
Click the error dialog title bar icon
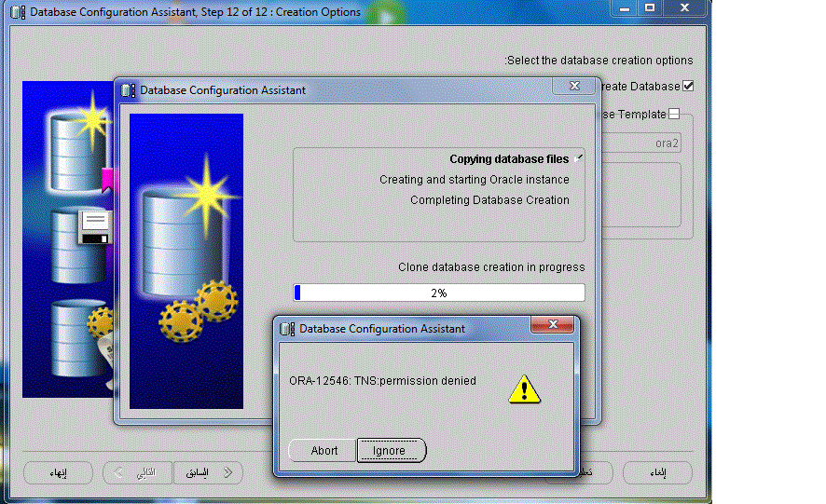[x=287, y=329]
